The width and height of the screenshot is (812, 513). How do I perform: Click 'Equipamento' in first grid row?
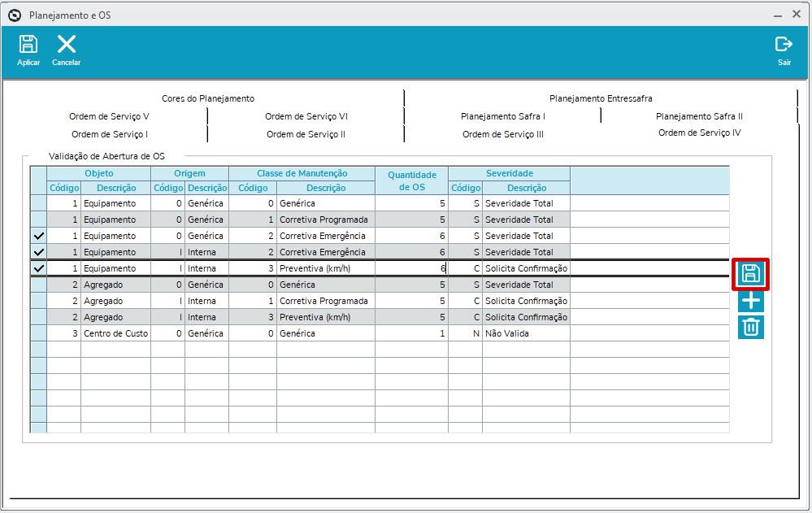pos(115,203)
